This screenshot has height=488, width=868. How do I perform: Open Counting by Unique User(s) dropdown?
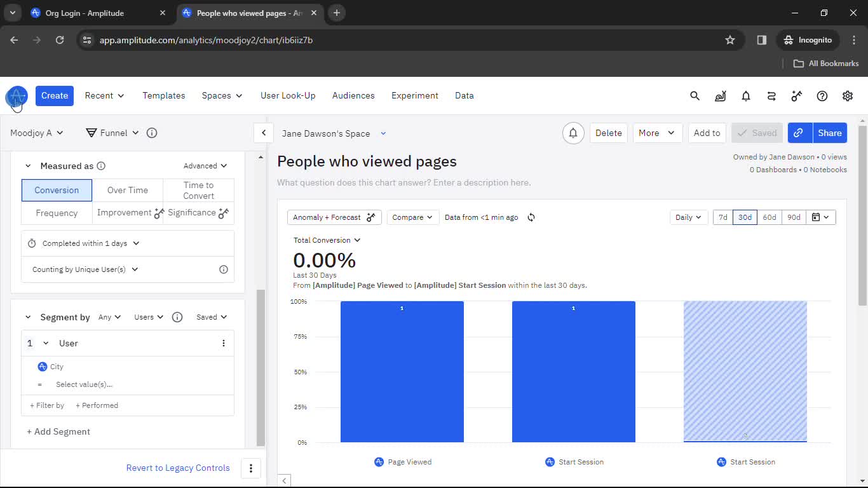[86, 269]
